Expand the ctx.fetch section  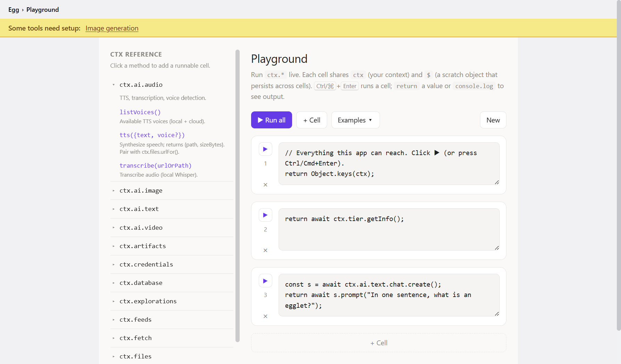point(172,338)
